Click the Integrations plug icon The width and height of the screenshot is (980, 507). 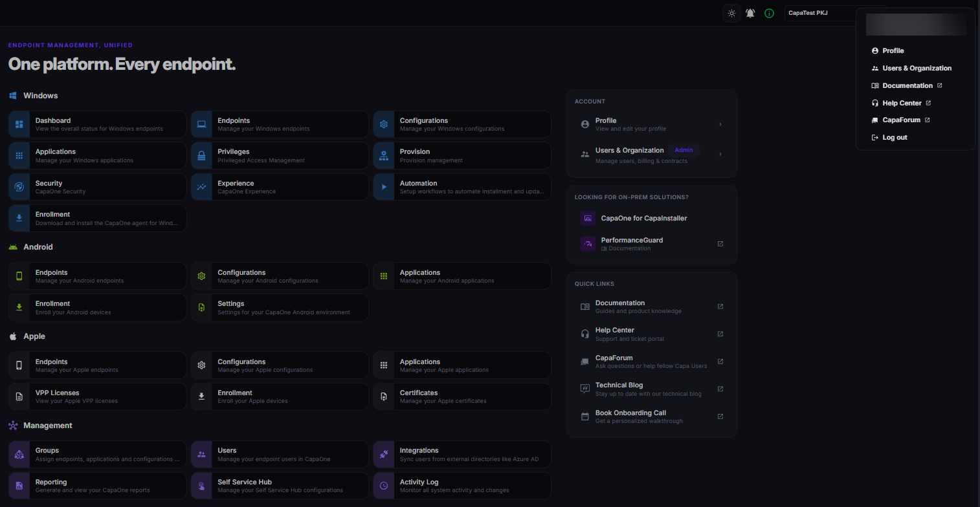tap(384, 455)
